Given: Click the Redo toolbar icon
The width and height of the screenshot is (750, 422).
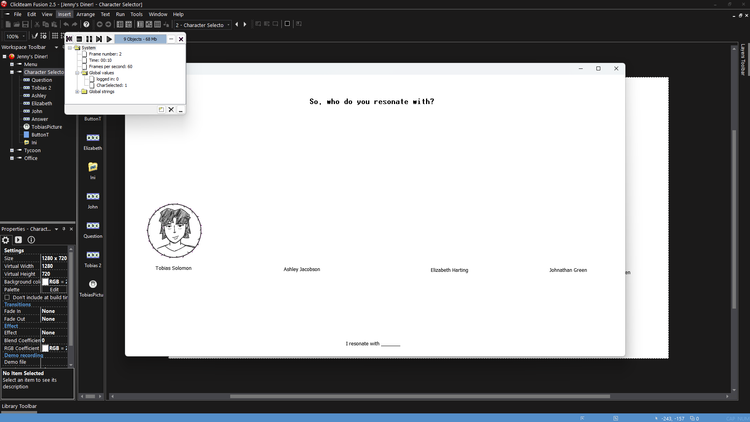Looking at the screenshot, I should pos(75,24).
